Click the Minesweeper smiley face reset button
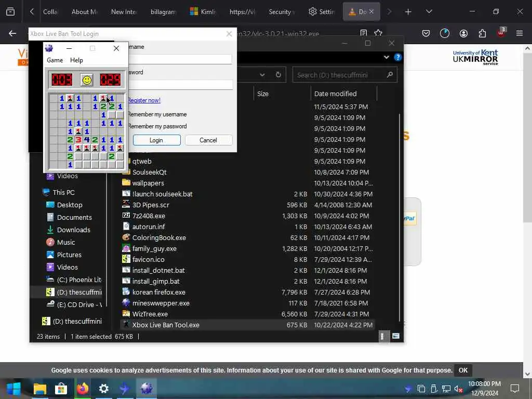 pos(87,80)
